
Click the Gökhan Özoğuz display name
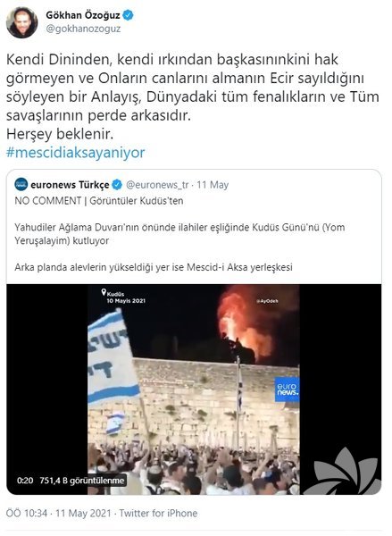[83, 15]
